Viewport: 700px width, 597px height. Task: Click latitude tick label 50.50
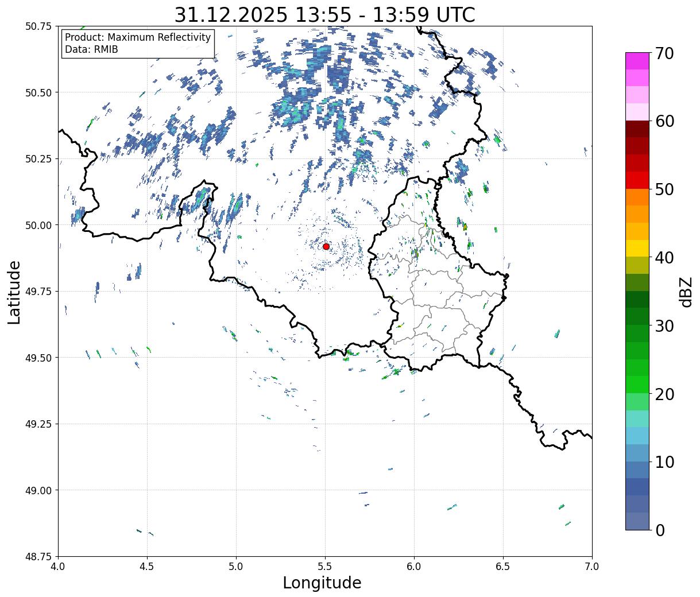[38, 92]
